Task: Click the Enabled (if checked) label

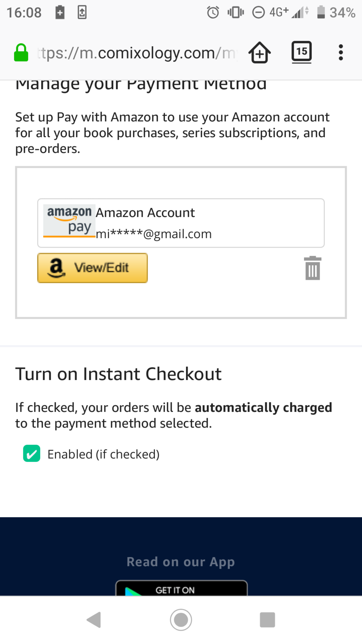Action: 103,454
